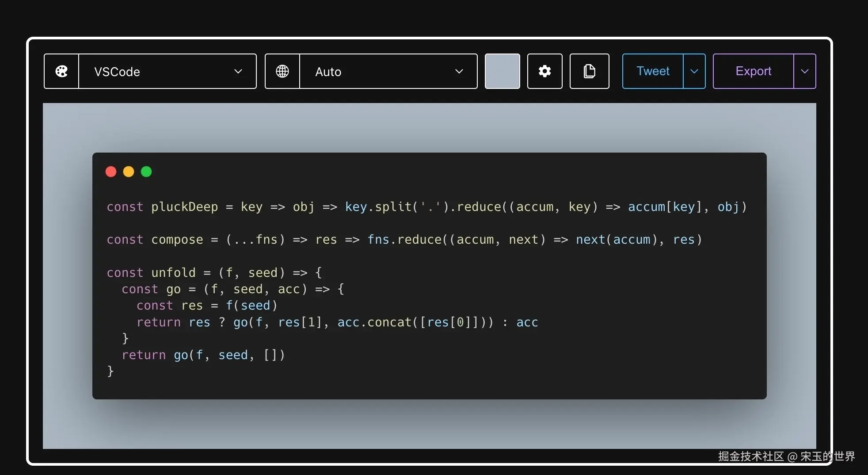
Task: Click the word compose in the code
Action: (177, 240)
